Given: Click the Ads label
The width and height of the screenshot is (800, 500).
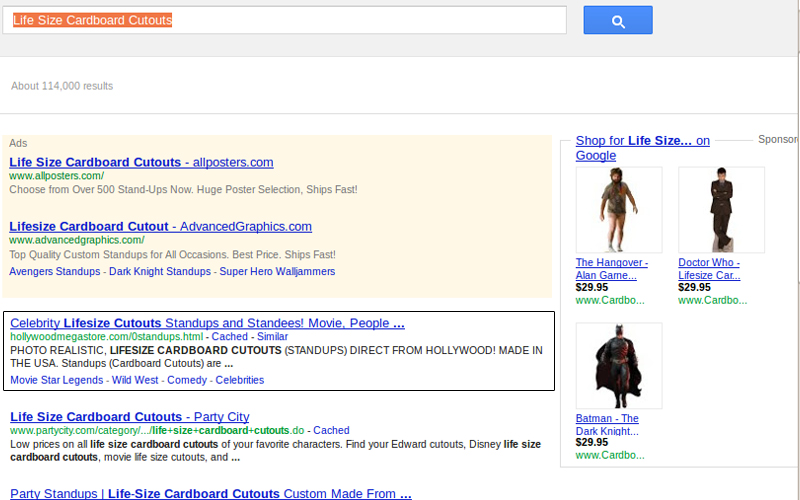Looking at the screenshot, I should [18, 143].
